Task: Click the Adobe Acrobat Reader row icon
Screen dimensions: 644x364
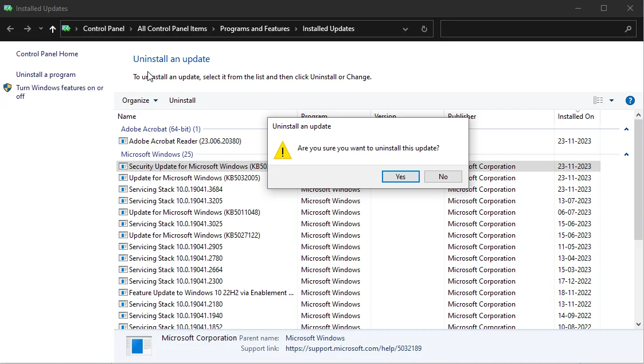Action: point(123,141)
